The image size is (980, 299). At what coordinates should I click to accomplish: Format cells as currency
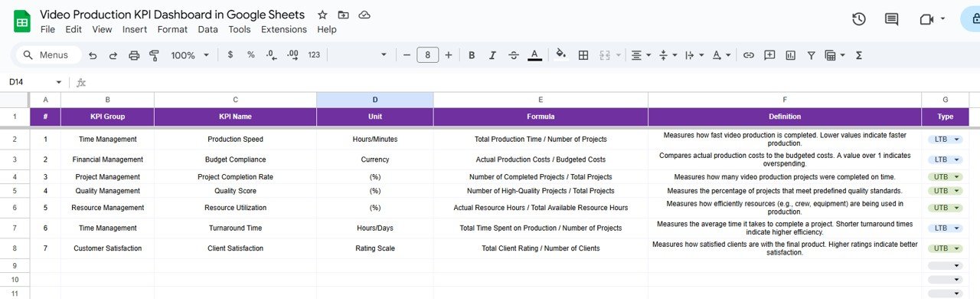click(230, 55)
